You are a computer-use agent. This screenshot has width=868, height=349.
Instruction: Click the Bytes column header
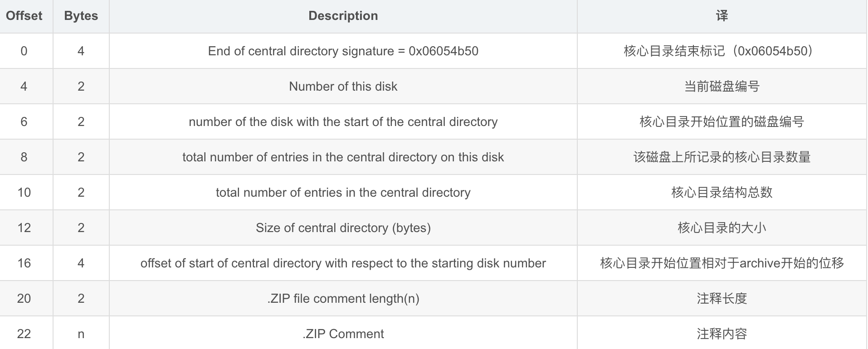81,16
